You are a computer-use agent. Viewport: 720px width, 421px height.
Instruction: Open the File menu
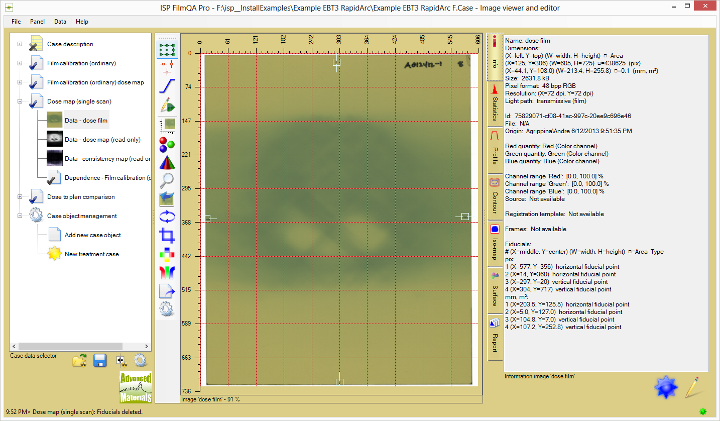[x=16, y=22]
